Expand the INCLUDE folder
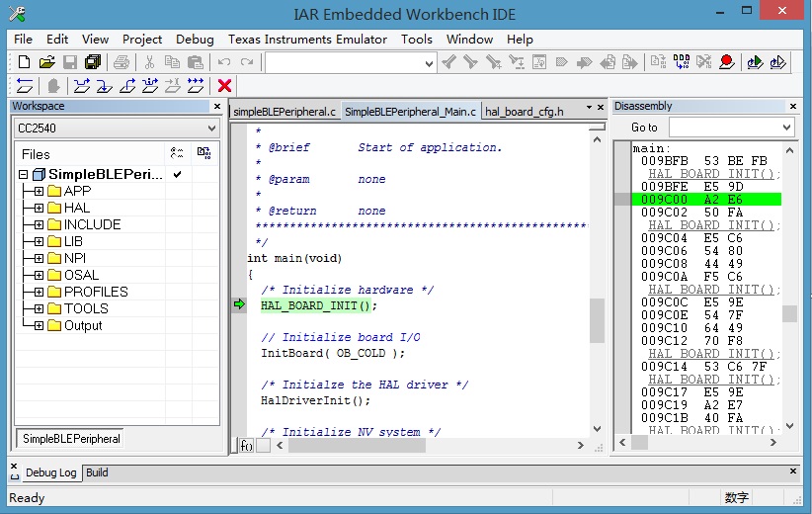 point(39,225)
